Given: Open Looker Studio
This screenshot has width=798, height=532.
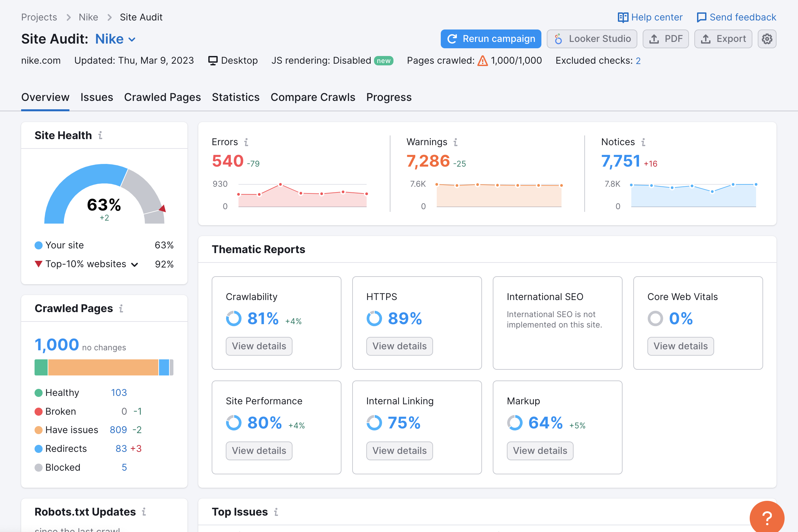Looking at the screenshot, I should point(592,39).
